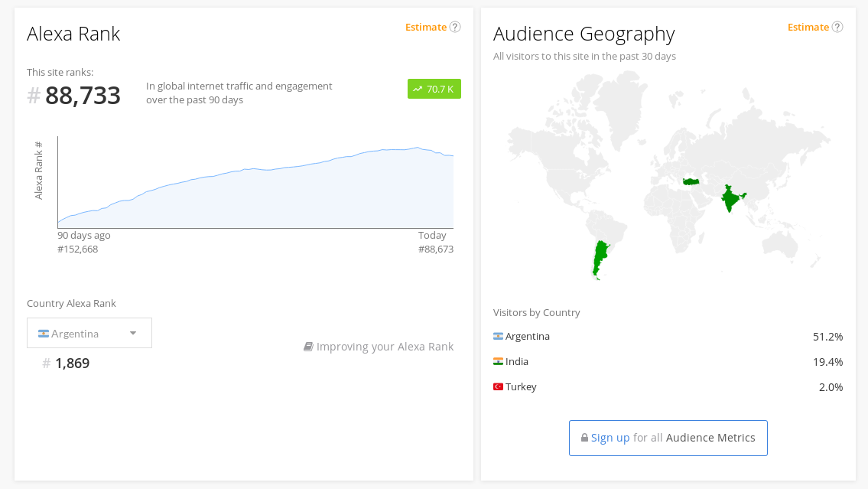Click today's rank value #88,673
Viewport: 868px width, 489px height.
436,249
